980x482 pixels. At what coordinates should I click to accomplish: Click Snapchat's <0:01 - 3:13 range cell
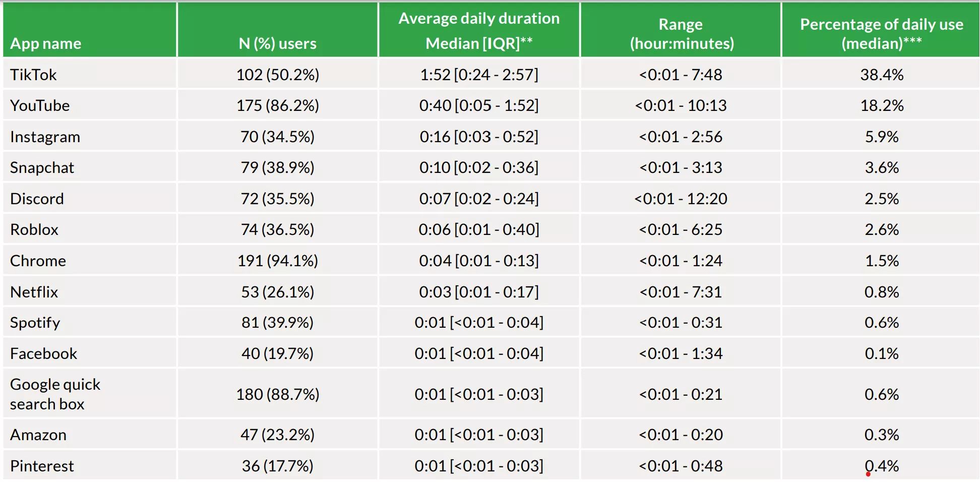[681, 167]
